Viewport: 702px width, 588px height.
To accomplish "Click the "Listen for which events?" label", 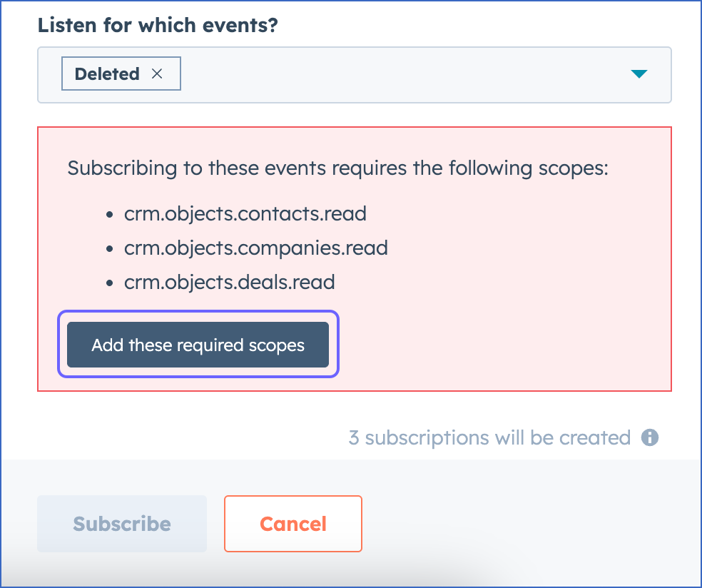I will (158, 25).
